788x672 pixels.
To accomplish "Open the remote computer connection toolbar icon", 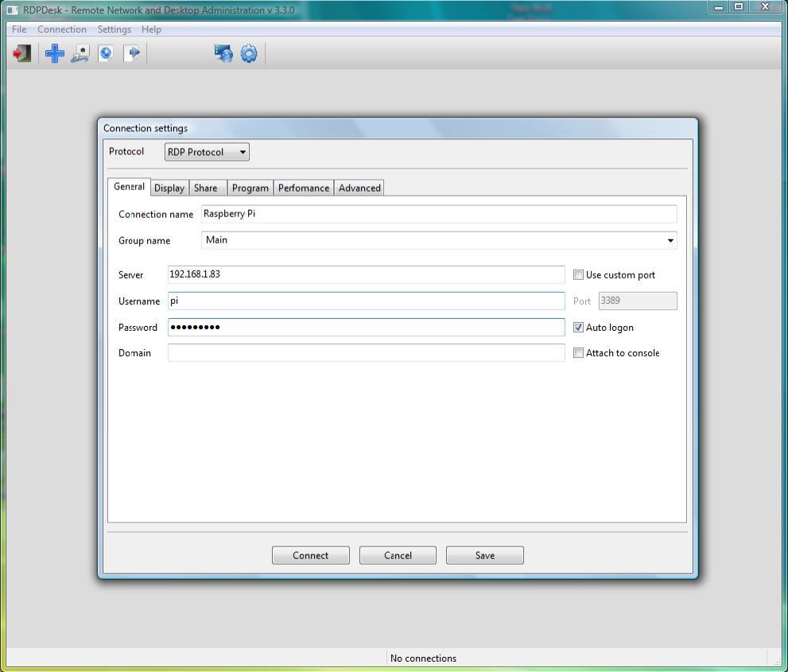I will coord(223,53).
